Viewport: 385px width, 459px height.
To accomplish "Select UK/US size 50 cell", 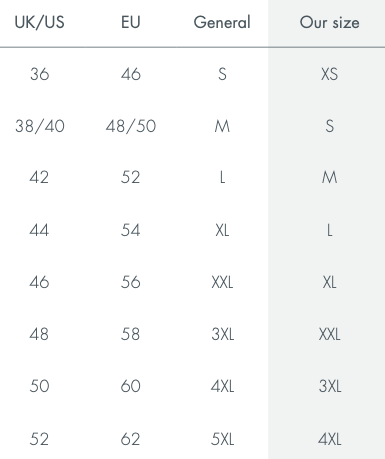I will pyautogui.click(x=39, y=386).
